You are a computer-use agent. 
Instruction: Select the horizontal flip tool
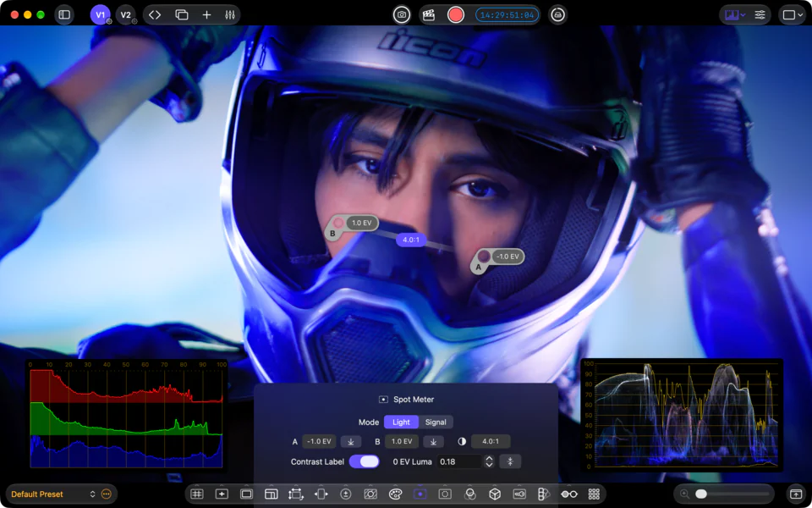click(321, 494)
